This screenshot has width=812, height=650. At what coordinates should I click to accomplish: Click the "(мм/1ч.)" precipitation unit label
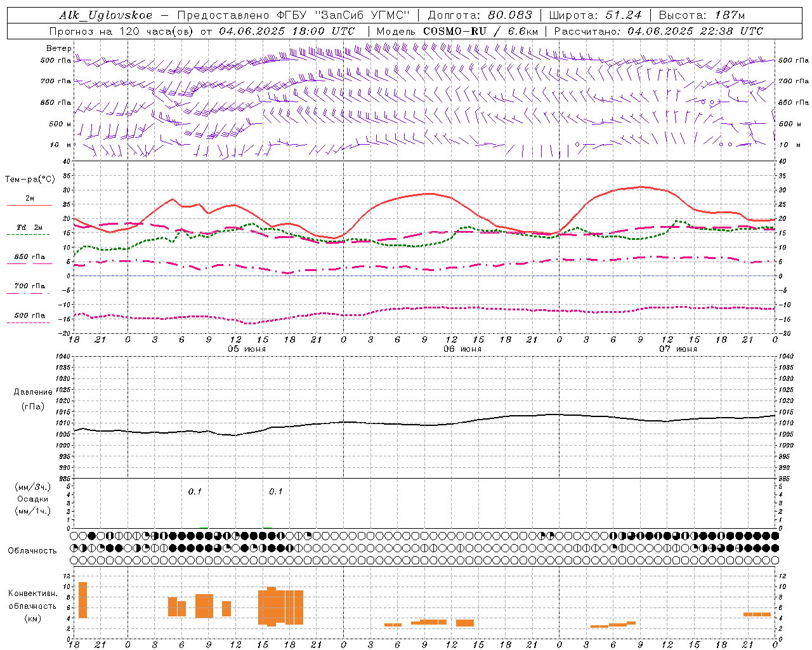(x=32, y=511)
